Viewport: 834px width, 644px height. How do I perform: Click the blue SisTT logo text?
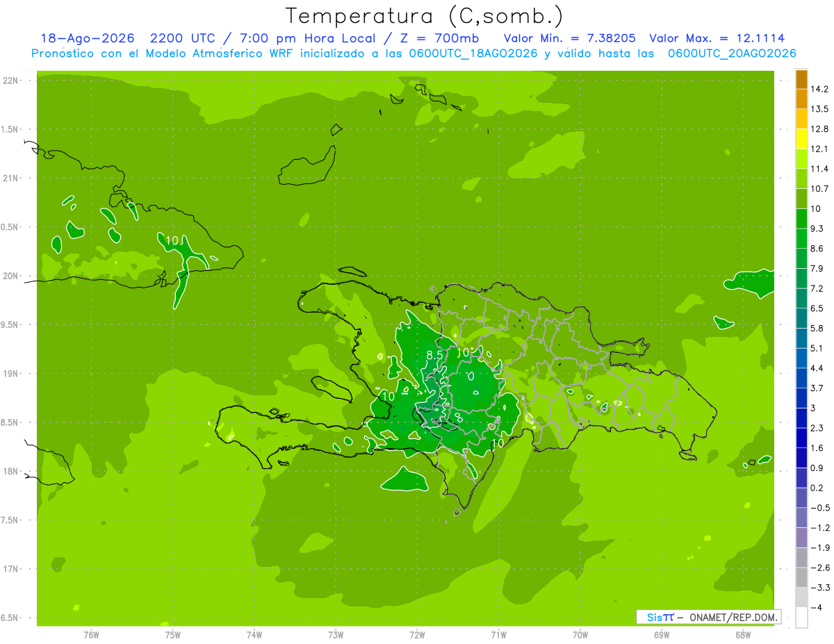coord(660,617)
